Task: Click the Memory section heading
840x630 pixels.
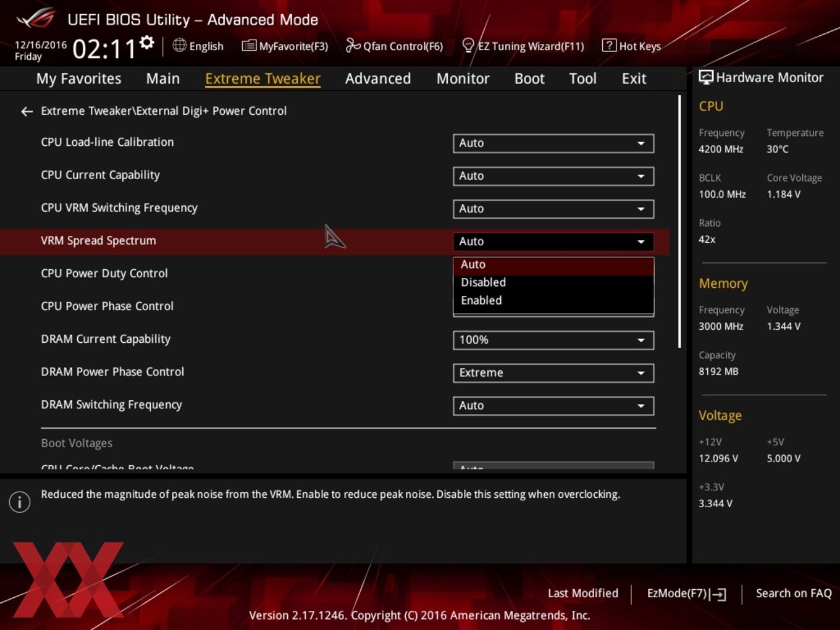Action: point(723,283)
